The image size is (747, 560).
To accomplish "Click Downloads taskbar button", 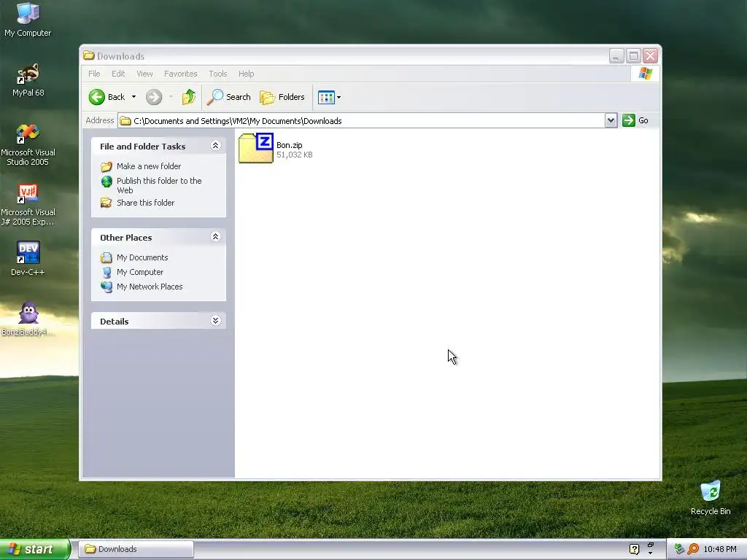I will coord(136,549).
